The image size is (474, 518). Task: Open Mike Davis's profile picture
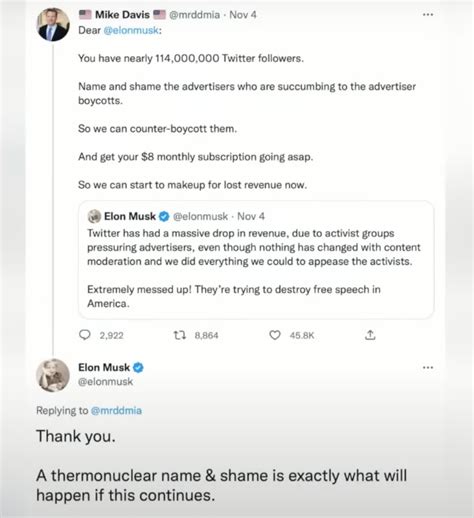coord(53,25)
